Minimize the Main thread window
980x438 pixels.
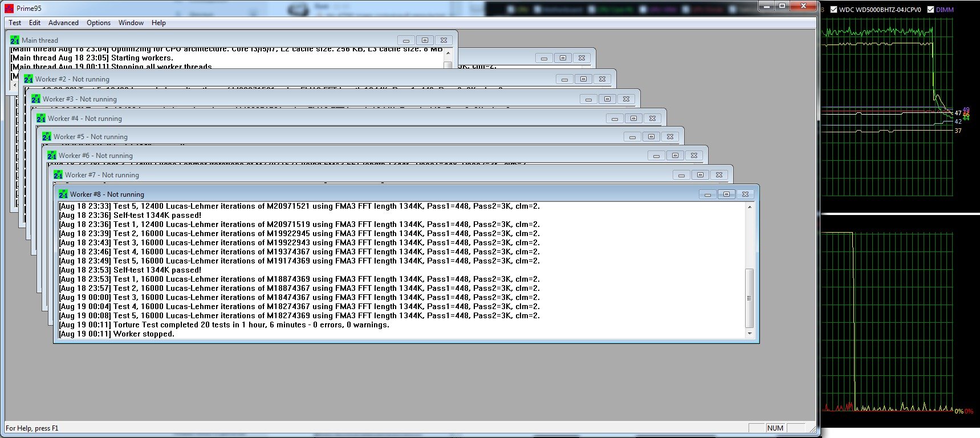[406, 40]
